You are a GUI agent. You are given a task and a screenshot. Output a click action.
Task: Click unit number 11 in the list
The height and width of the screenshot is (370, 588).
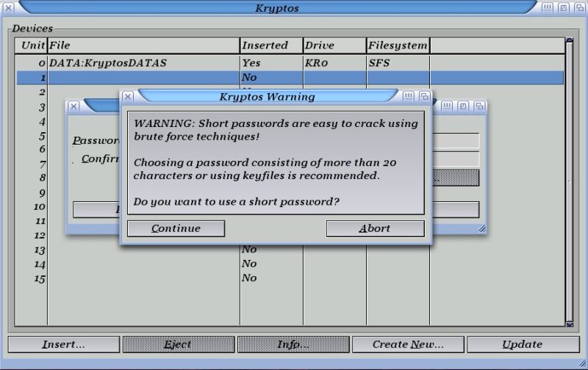pyautogui.click(x=40, y=221)
